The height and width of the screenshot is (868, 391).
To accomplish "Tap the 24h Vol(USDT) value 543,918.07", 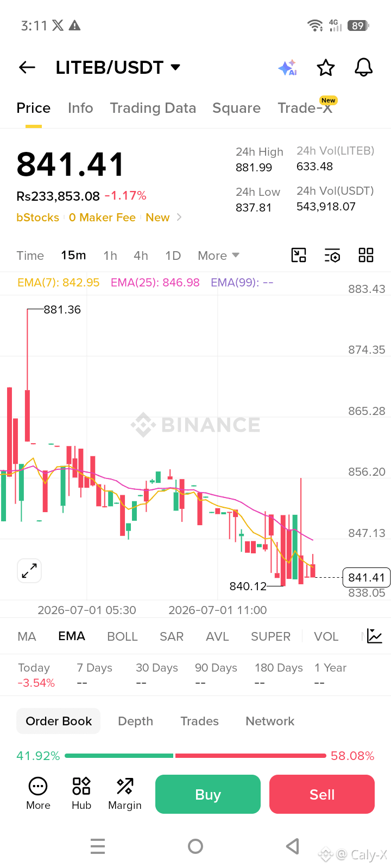I will click(326, 206).
